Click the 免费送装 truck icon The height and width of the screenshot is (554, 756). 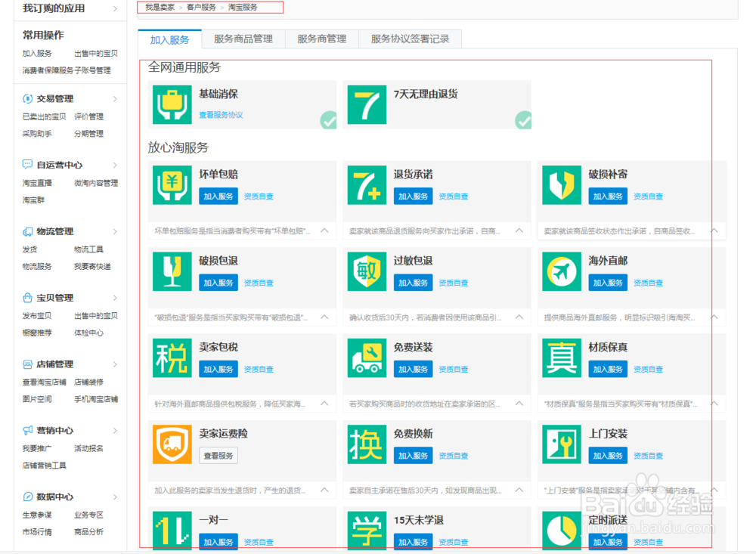pyautogui.click(x=367, y=357)
